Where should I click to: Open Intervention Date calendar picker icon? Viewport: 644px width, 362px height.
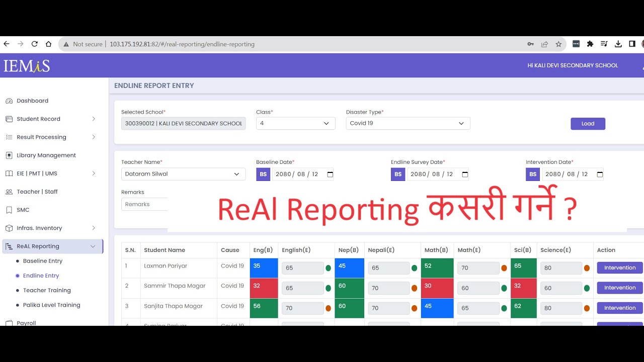[600, 174]
